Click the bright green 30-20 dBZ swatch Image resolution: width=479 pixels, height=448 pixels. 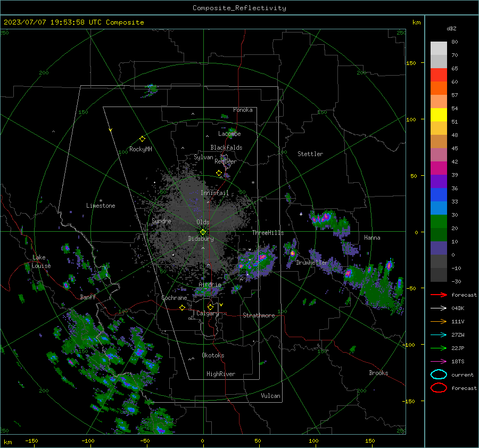click(x=439, y=222)
